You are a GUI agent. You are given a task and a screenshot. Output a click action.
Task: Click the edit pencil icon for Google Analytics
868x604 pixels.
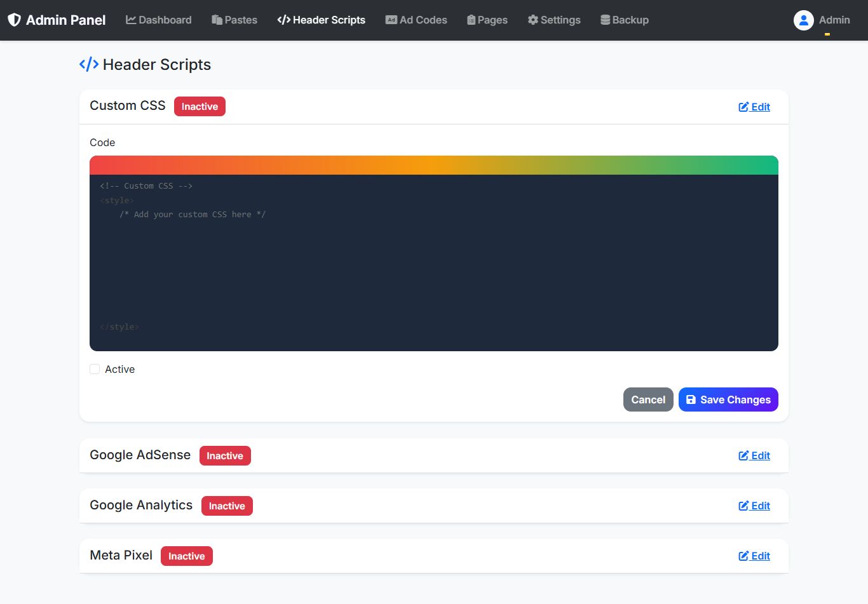[743, 506]
